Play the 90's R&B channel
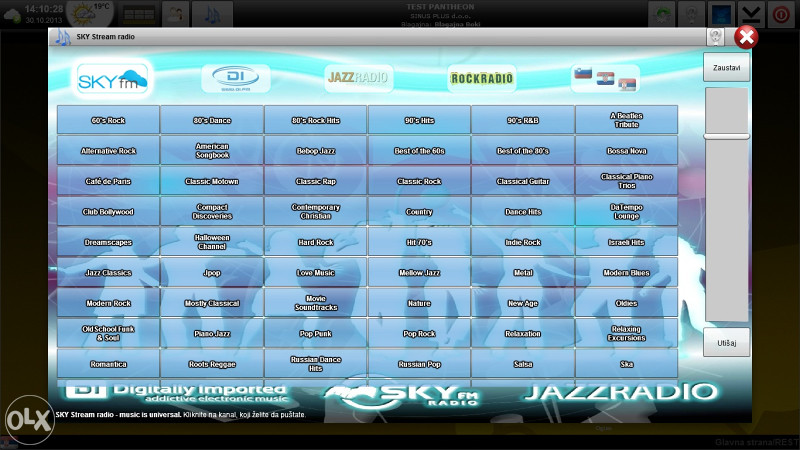The height and width of the screenshot is (450, 800). 522,120
